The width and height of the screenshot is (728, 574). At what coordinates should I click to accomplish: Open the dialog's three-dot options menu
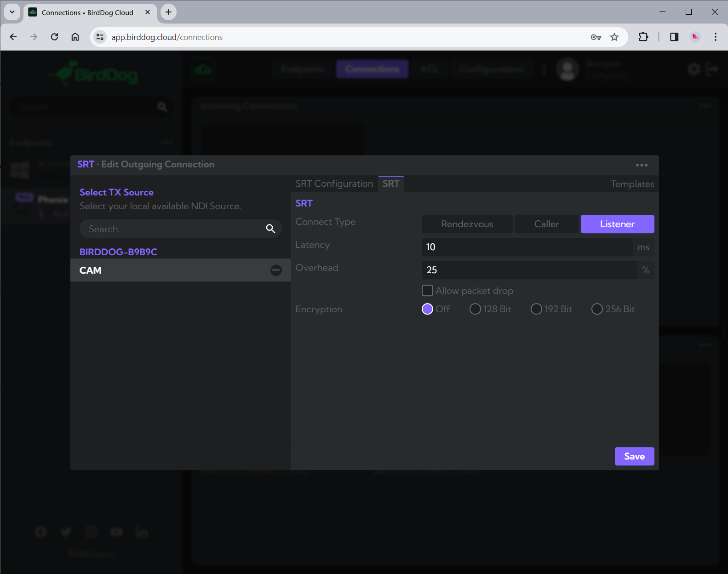pos(642,165)
